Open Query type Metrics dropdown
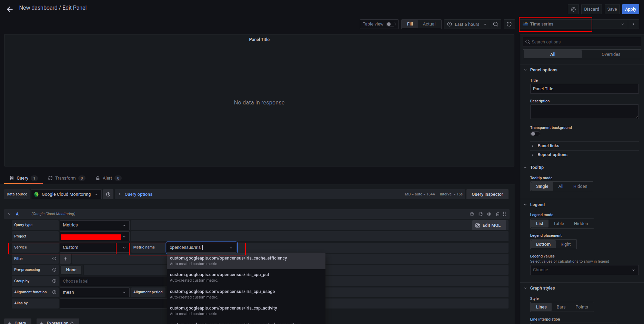 click(94, 225)
